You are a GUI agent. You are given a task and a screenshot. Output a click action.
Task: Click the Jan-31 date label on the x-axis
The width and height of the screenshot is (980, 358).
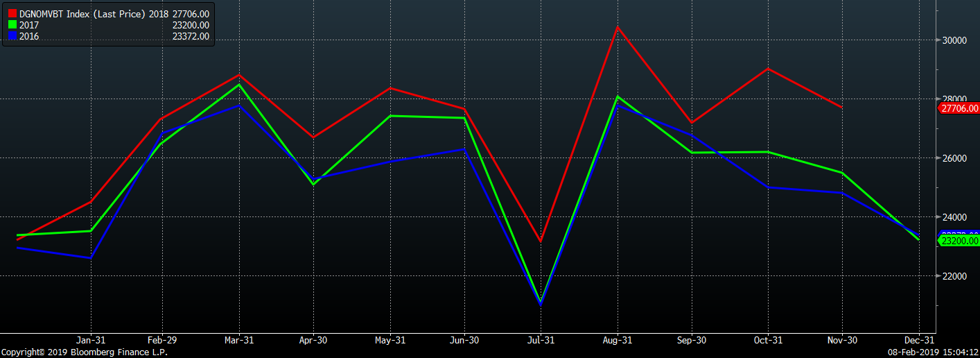pyautogui.click(x=90, y=340)
